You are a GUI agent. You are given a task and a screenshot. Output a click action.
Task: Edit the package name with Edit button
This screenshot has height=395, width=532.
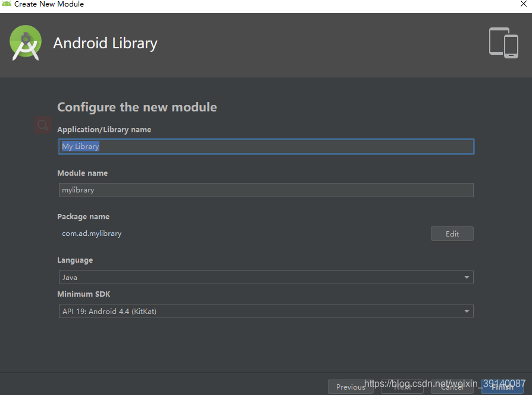(452, 234)
